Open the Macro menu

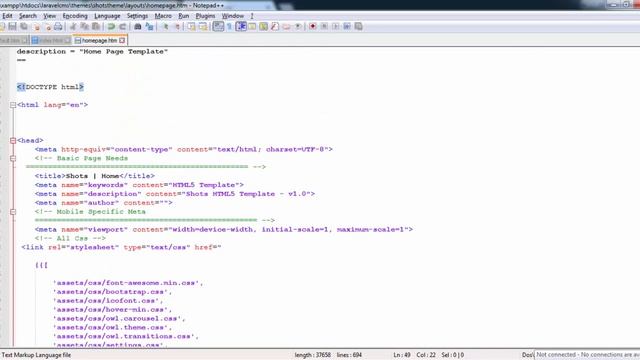click(x=163, y=16)
